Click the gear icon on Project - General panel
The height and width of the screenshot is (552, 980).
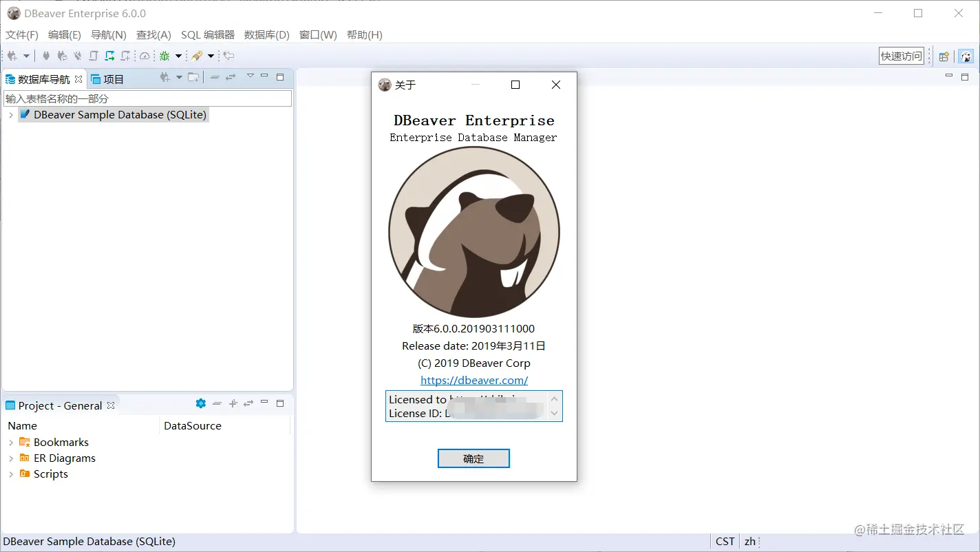[200, 404]
